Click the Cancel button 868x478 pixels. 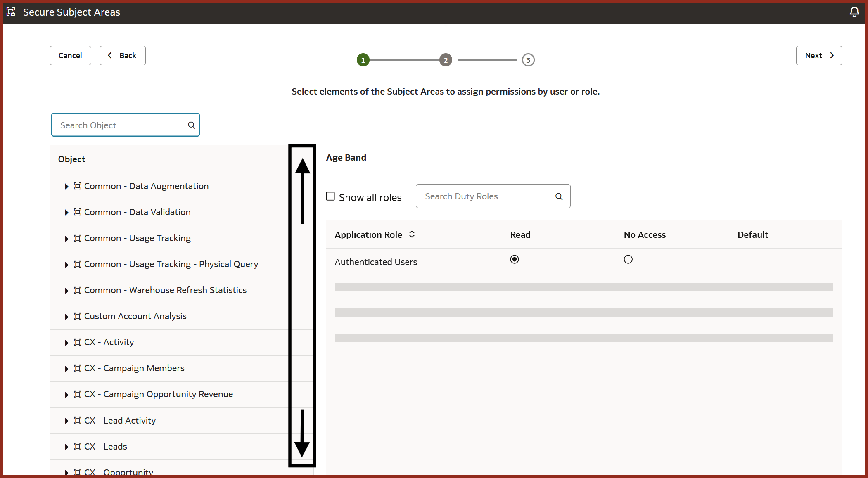click(x=70, y=56)
